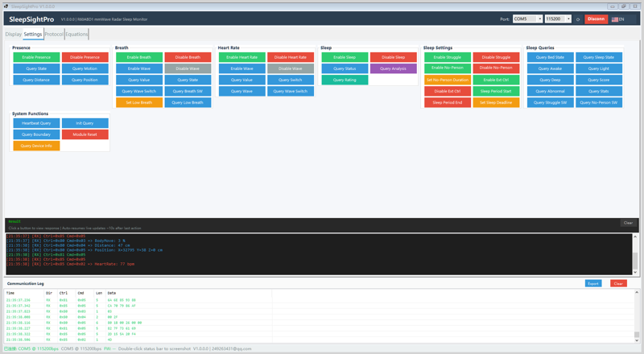Click the orange Set Low Breath button

point(138,102)
